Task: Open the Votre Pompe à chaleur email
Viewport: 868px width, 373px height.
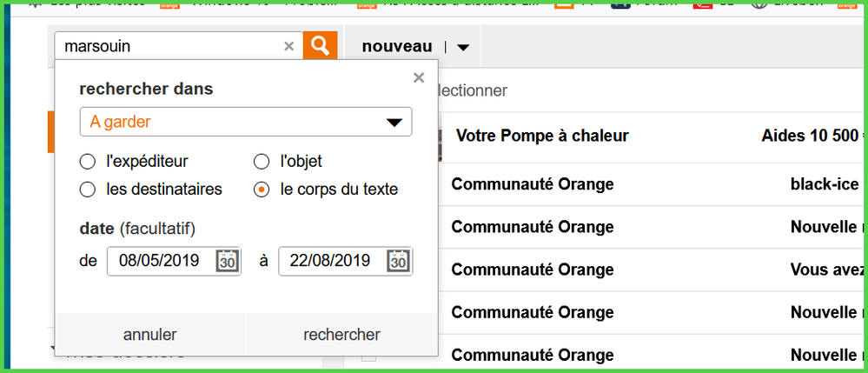Action: (x=542, y=136)
